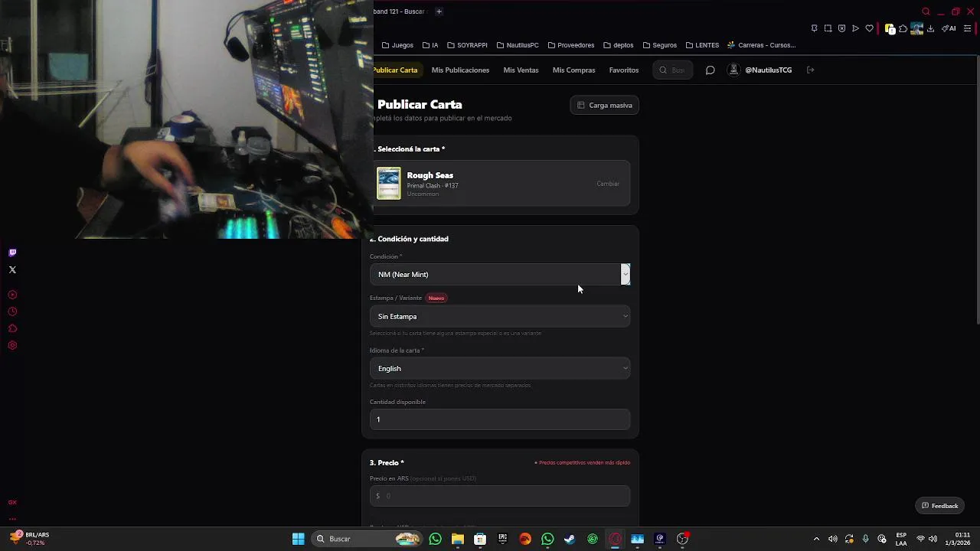Show hidden system tray icons
This screenshot has width=980, height=551.
[816, 539]
